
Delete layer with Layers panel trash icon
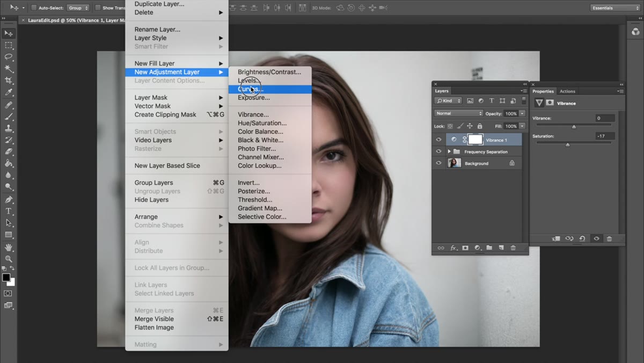click(513, 248)
